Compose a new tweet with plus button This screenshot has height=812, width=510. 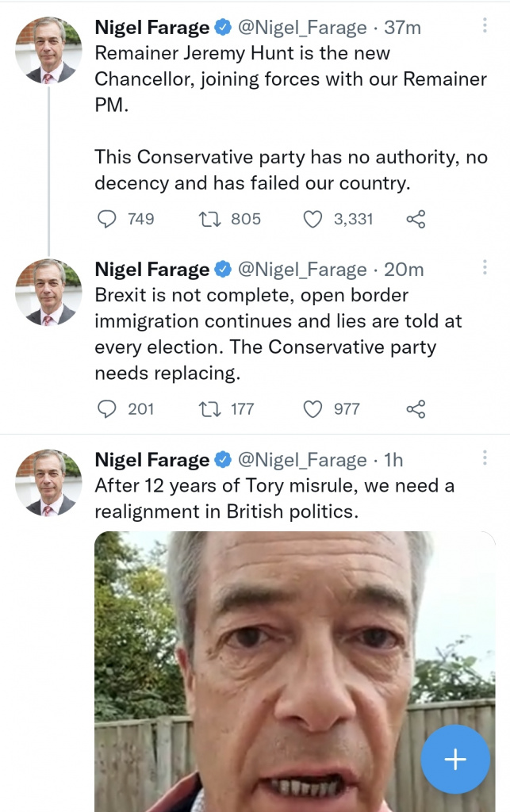454,760
